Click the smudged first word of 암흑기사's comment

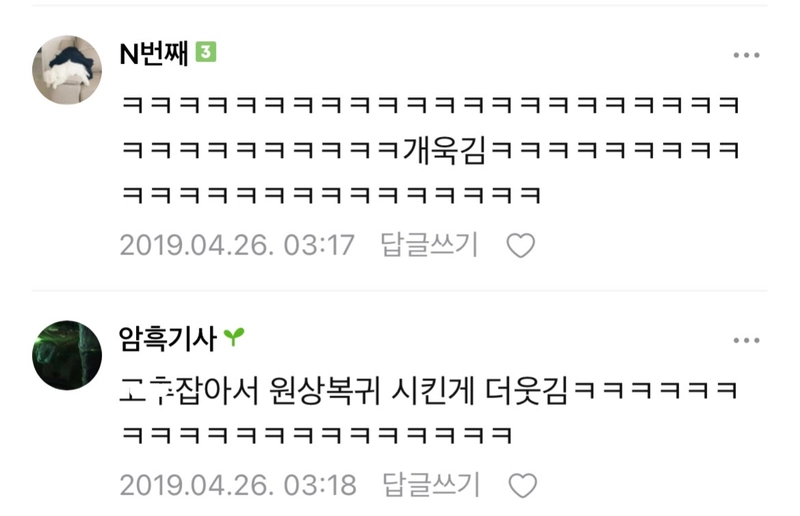145,391
